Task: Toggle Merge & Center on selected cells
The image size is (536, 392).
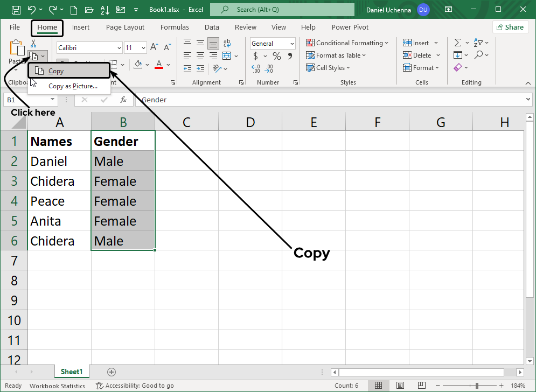Action: tap(227, 55)
